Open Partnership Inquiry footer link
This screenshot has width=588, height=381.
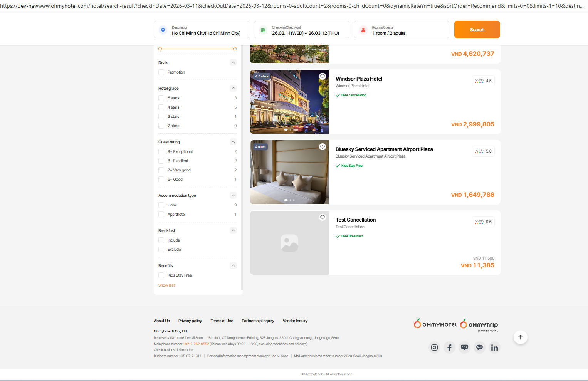[x=258, y=321]
